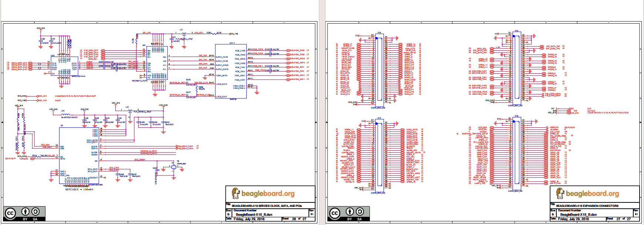Click the 'VSSA_SATA' pin label
The width and height of the screenshot is (644, 225).
(x=222, y=75)
